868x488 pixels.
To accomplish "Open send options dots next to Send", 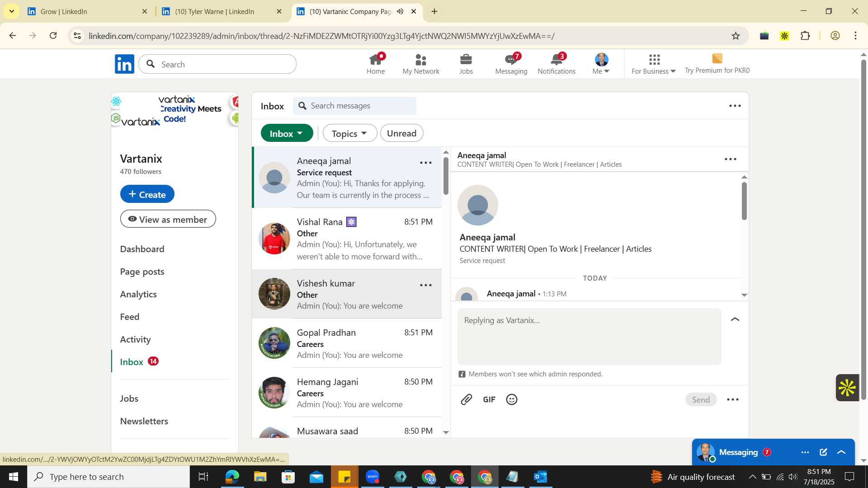I will [733, 399].
